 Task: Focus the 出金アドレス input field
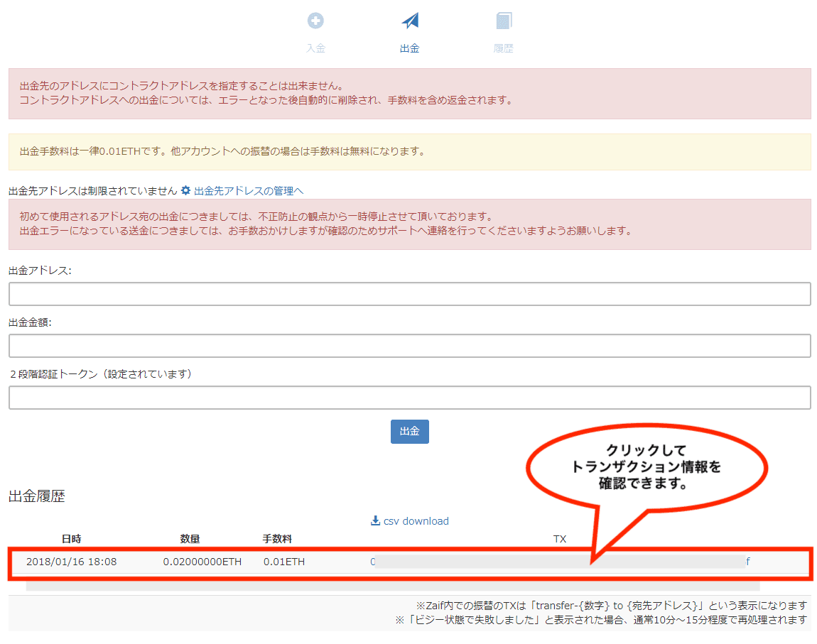pos(409,294)
